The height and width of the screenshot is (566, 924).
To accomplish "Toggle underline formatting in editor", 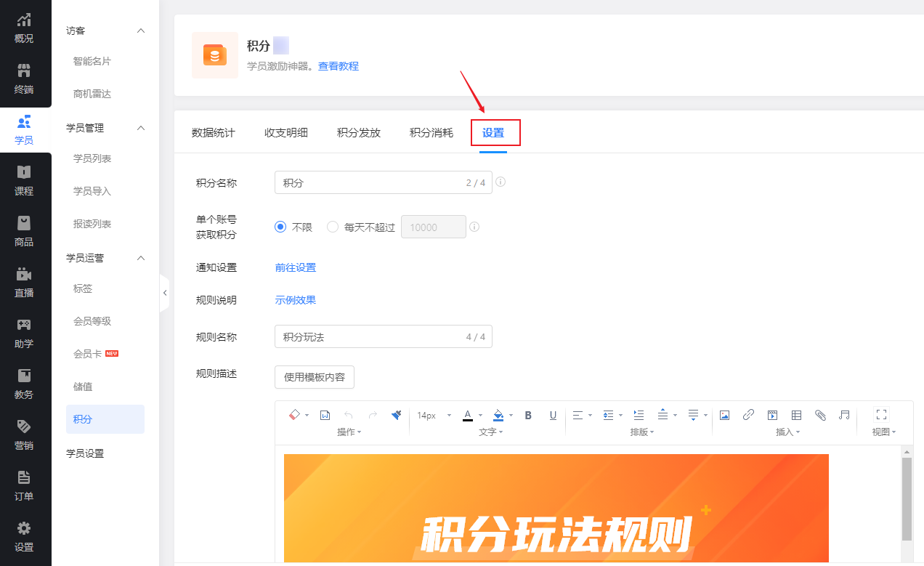I will pos(553,415).
